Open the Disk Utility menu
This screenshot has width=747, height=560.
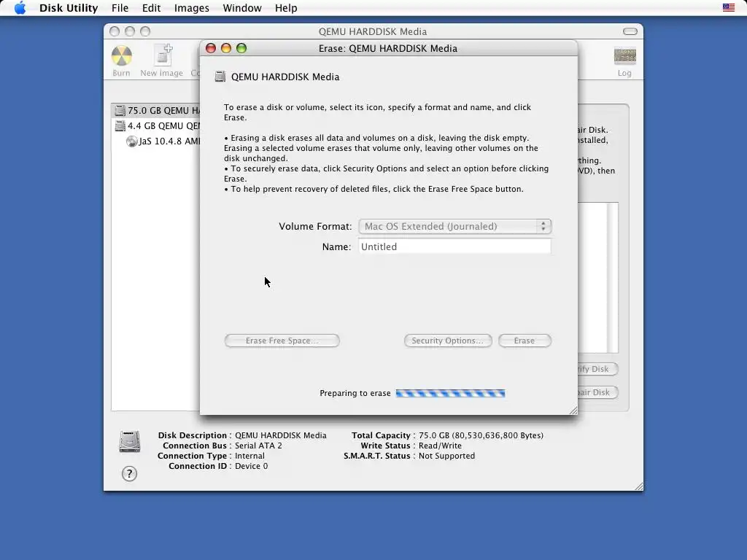click(x=69, y=7)
